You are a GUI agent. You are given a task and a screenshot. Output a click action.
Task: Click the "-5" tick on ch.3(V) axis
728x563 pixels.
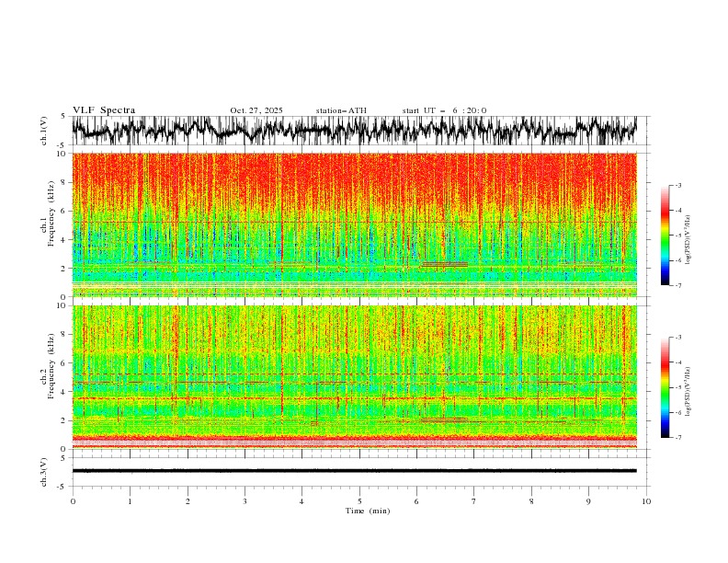click(x=62, y=487)
